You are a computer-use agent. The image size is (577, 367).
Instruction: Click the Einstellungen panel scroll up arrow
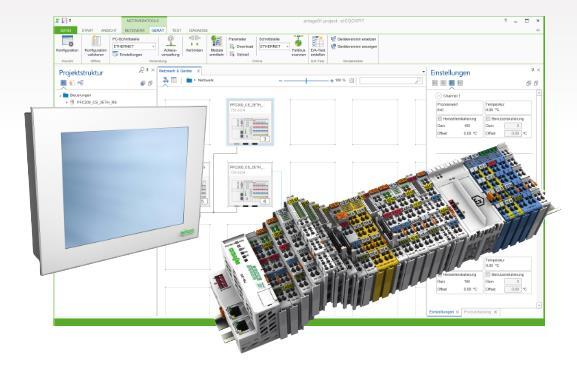point(539,93)
